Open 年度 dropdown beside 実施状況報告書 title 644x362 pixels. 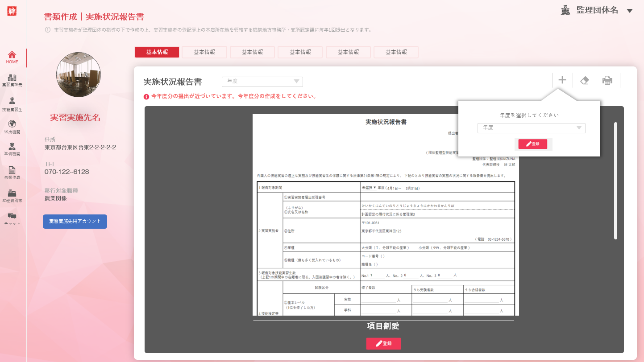(262, 82)
